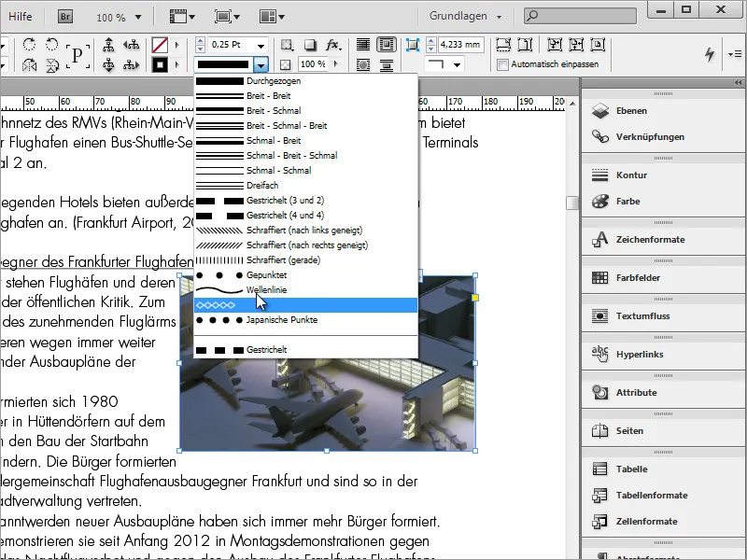Open the stroke weight 0,25 Pt dropdown
Image resolution: width=747 pixels, height=560 pixels.
(261, 46)
